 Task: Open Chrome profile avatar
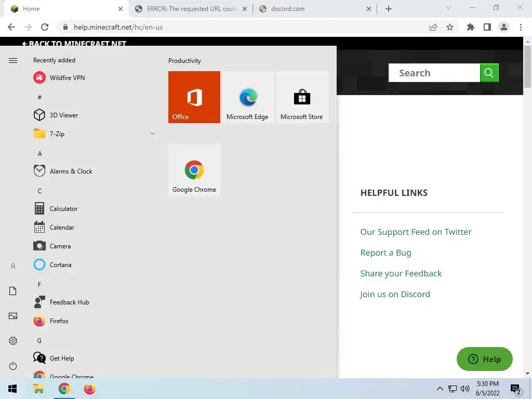click(x=504, y=27)
